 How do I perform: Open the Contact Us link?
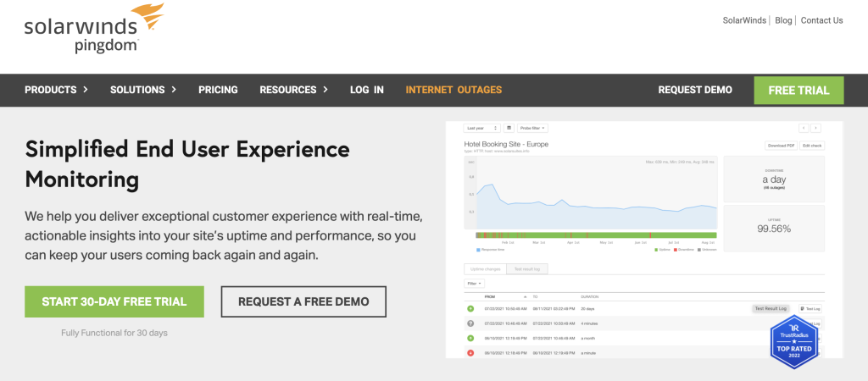[821, 20]
